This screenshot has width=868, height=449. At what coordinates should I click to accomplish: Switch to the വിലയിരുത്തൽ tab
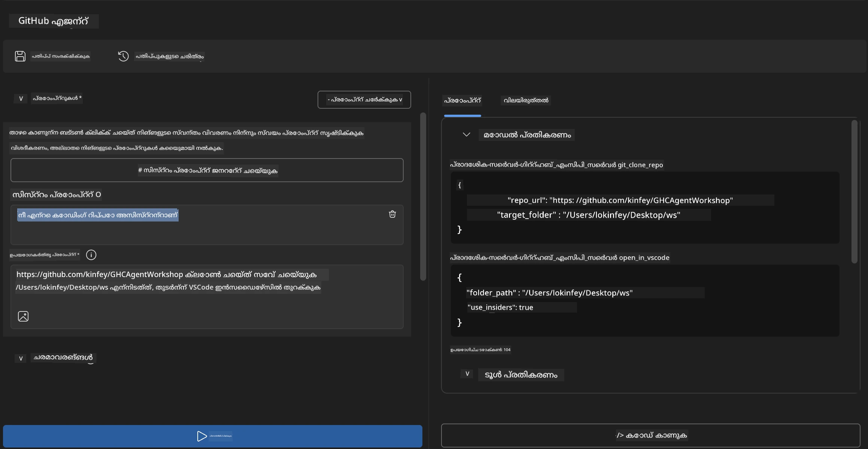pyautogui.click(x=526, y=100)
